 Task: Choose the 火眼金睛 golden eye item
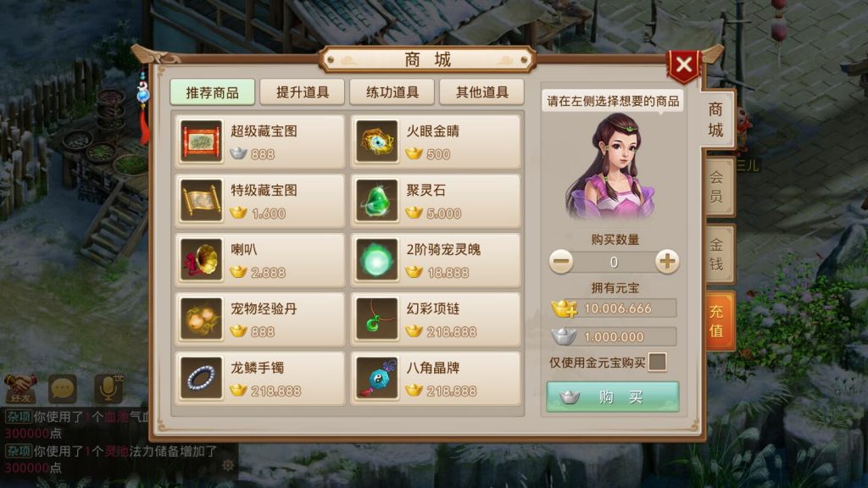436,141
